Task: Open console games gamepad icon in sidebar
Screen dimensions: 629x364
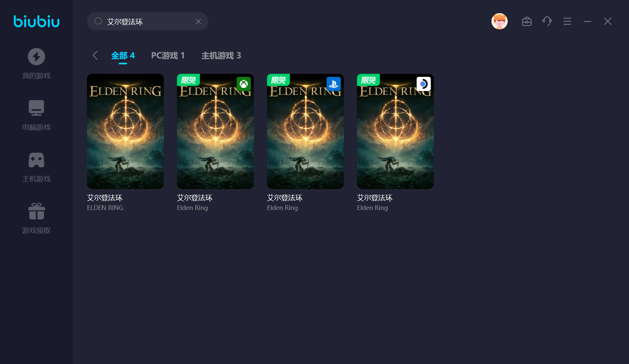Action: pyautogui.click(x=36, y=160)
